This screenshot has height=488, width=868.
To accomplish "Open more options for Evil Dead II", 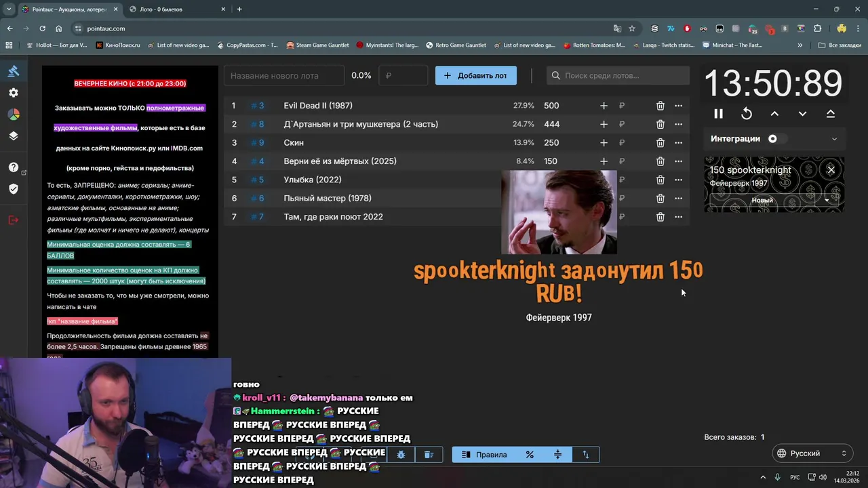I will [x=678, y=106].
